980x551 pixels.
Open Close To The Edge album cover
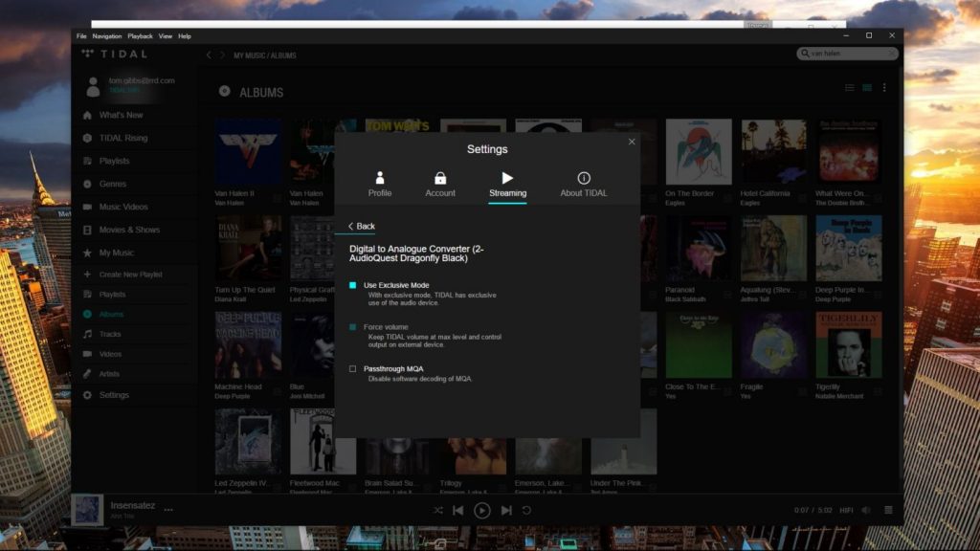pyautogui.click(x=698, y=344)
